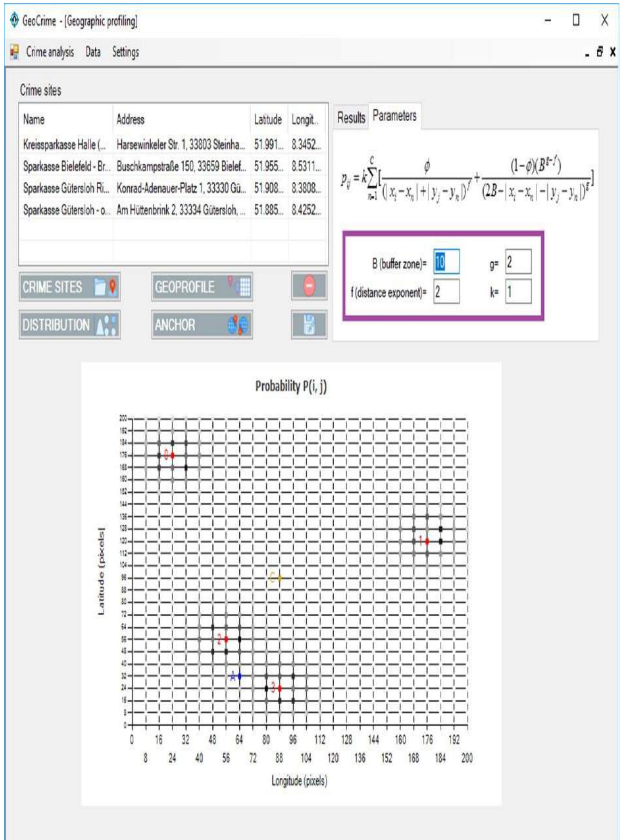Click the small icon left of Crime analysis menu
The image size is (620, 840).
click(x=14, y=52)
